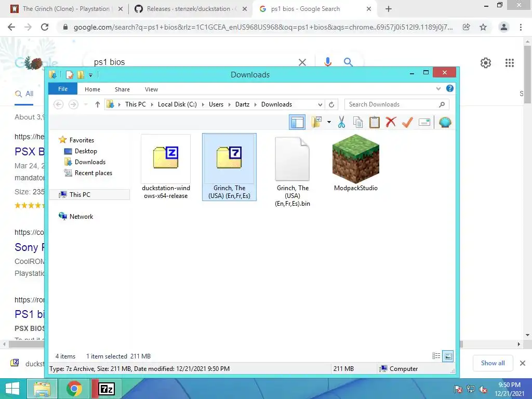
Task: Start Google voice search microphone
Action: click(x=327, y=62)
